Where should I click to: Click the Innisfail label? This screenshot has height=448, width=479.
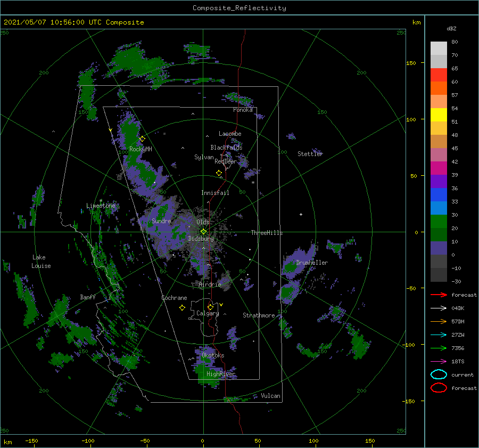[215, 193]
